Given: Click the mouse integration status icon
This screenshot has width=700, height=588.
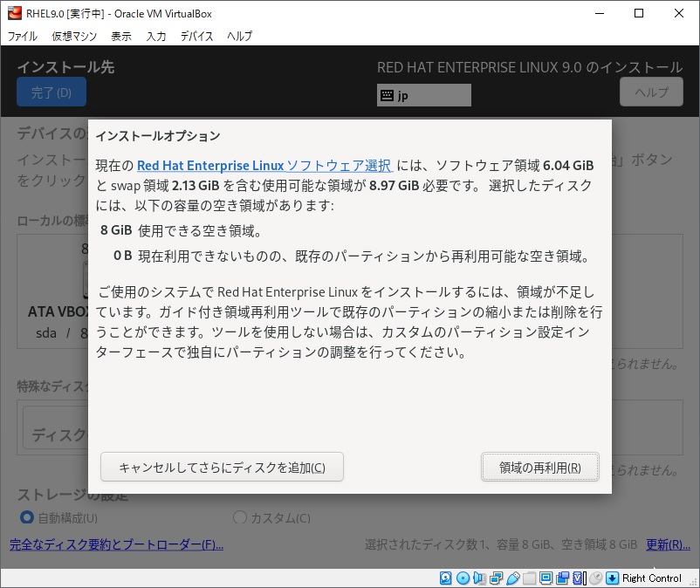Looking at the screenshot, I should tap(596, 578).
